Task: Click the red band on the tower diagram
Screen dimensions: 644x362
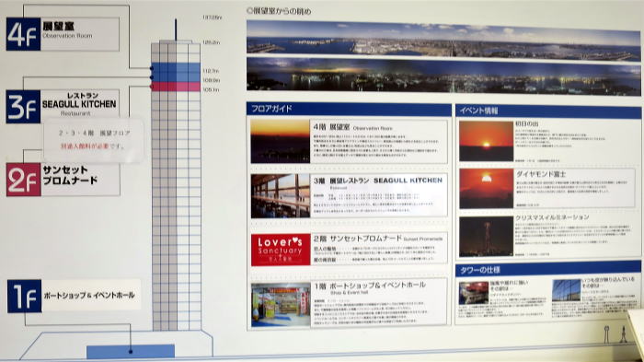Action: [176, 87]
